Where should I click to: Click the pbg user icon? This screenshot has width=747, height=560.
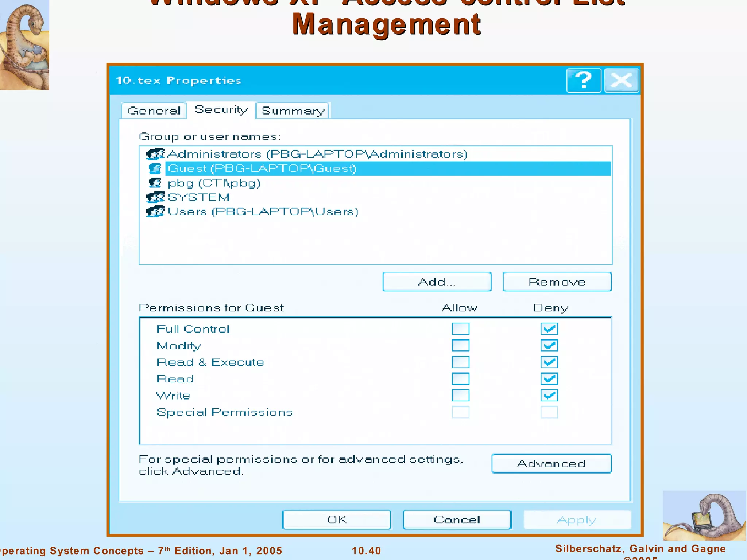point(155,183)
